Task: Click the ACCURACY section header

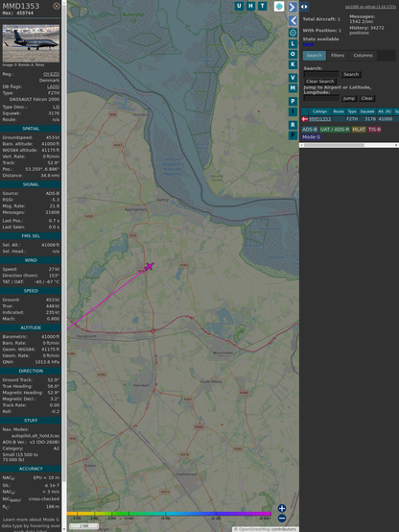Action: coord(31,469)
